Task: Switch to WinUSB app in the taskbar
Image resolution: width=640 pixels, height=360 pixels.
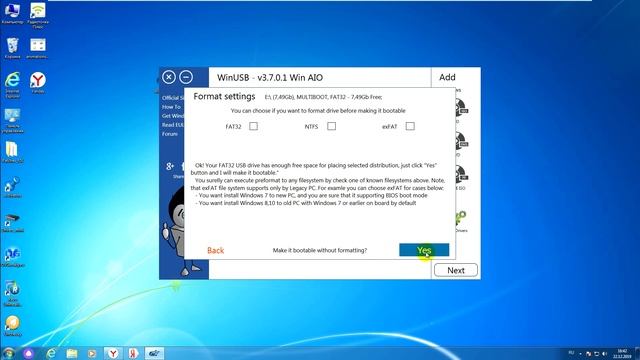Action: pyautogui.click(x=154, y=353)
